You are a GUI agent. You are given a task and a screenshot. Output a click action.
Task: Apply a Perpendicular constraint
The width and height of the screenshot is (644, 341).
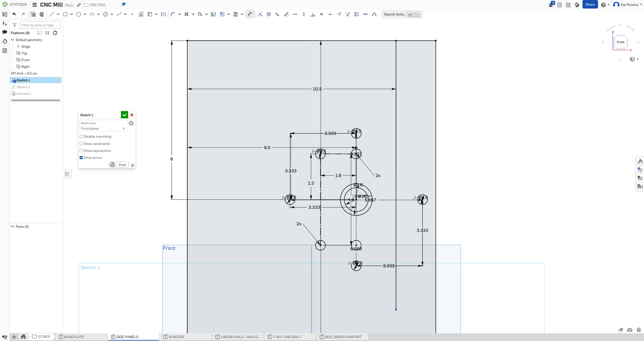313,14
